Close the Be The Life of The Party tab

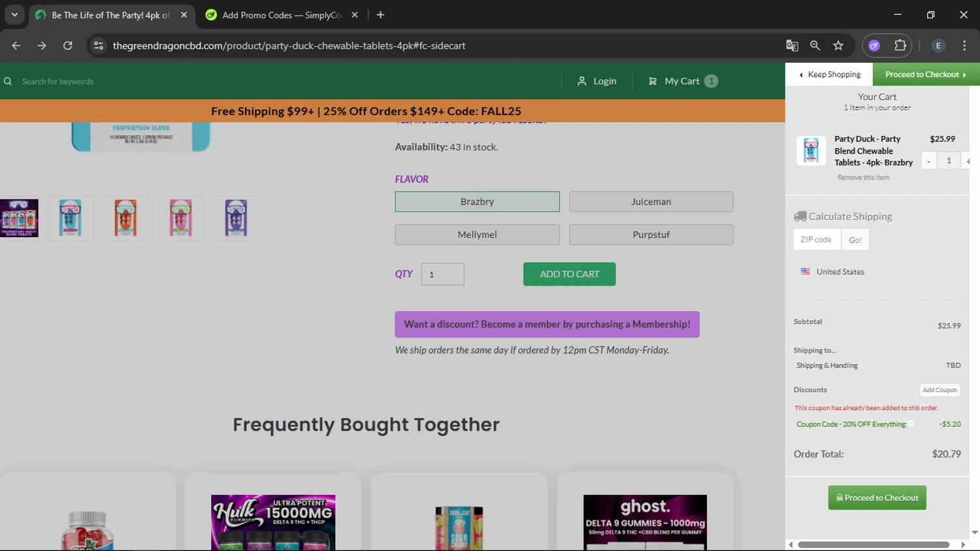[184, 15]
